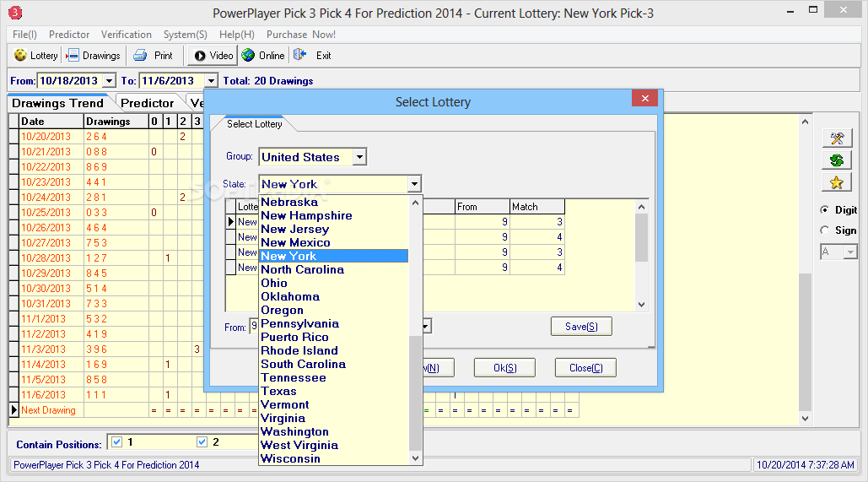Click the gold star icon on right panel

coord(837,182)
